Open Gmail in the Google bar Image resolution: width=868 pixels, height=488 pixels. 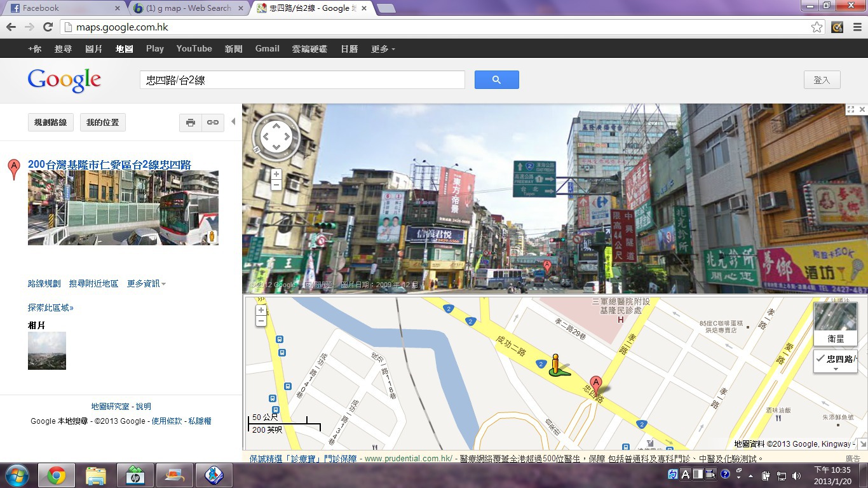point(267,48)
